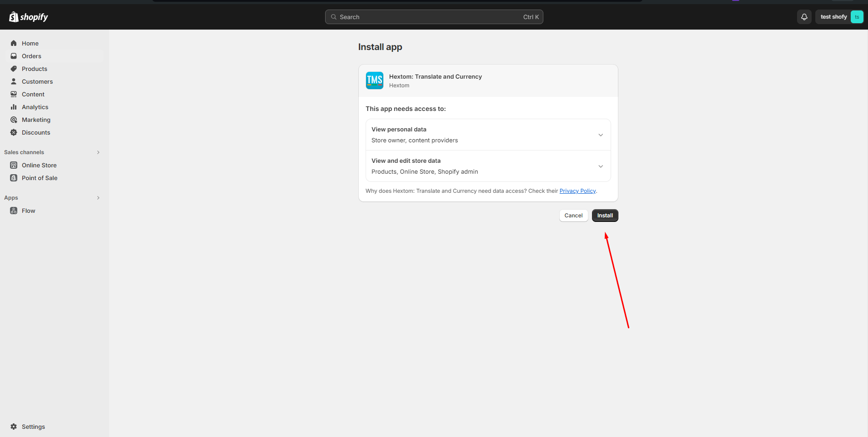Click the Customers person icon
868x437 pixels.
[x=14, y=81]
